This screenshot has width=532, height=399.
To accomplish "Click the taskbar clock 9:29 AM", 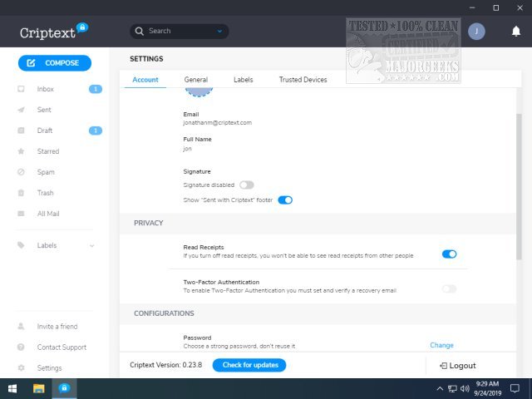I will coord(487,384).
